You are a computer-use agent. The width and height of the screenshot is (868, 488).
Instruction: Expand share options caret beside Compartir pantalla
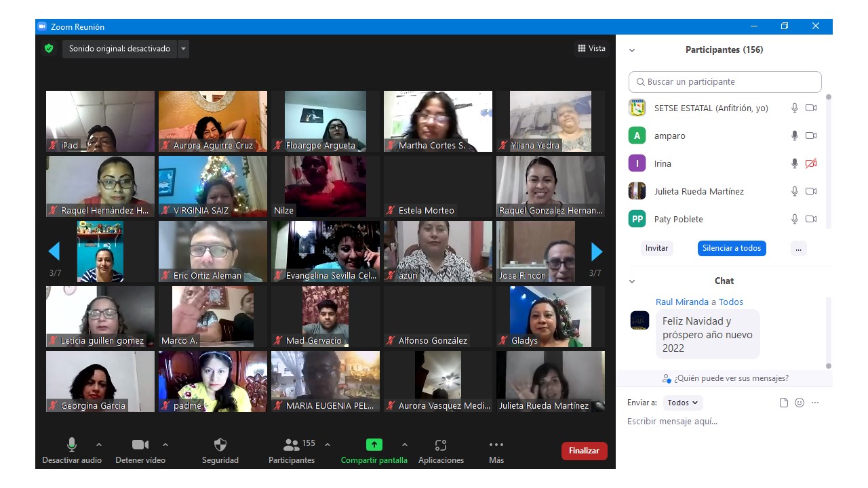[405, 445]
